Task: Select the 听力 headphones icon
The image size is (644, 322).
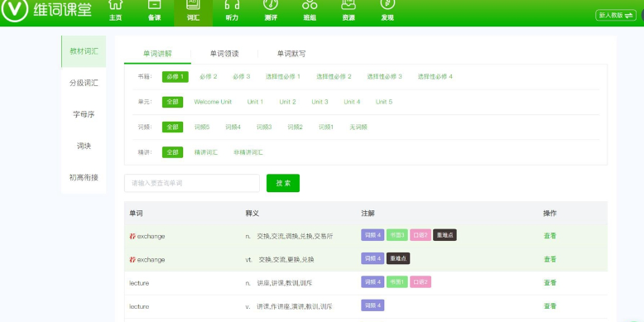Action: coord(232,5)
